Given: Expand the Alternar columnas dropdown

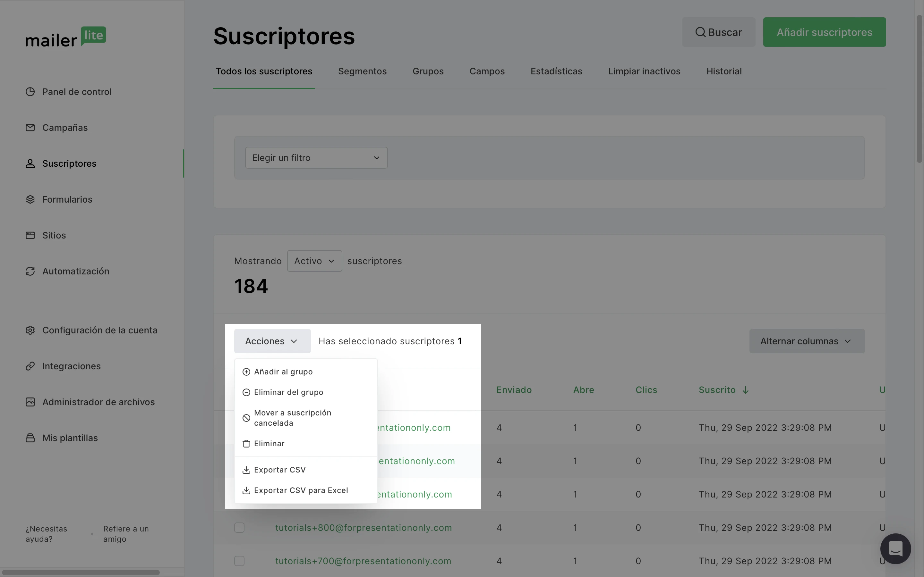Looking at the screenshot, I should [x=806, y=341].
